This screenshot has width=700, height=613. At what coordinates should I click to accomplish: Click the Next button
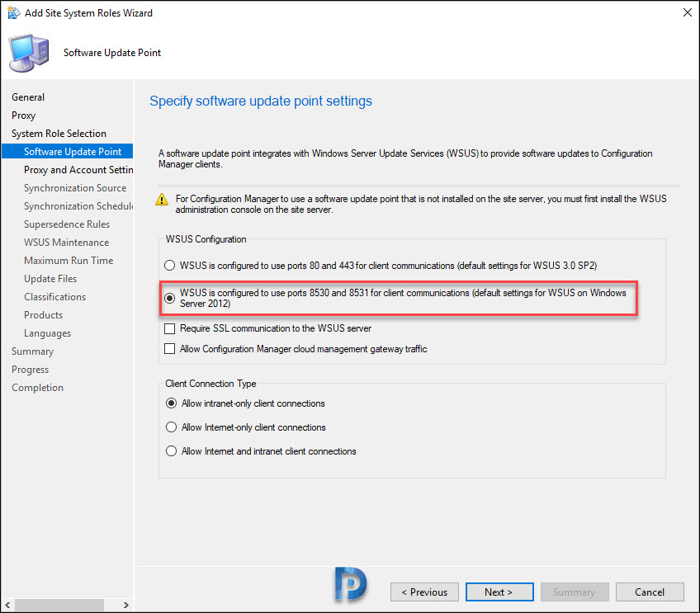tap(499, 592)
